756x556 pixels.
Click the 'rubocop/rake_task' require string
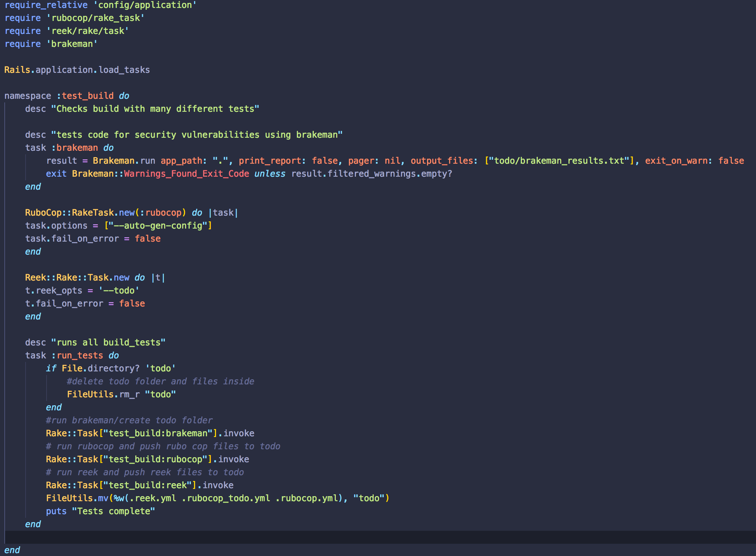click(95, 18)
